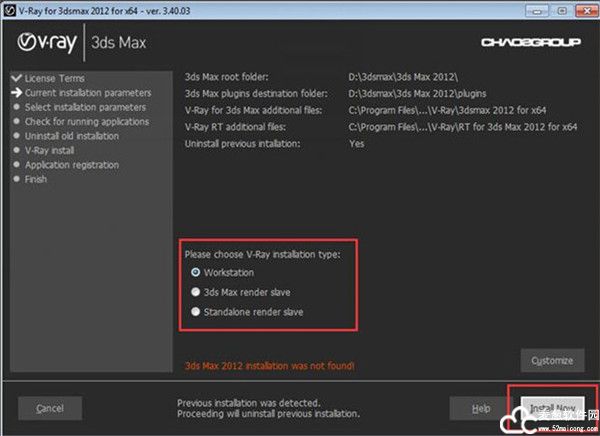Jump to Check for running applications step
600x436 pixels.
point(87,121)
